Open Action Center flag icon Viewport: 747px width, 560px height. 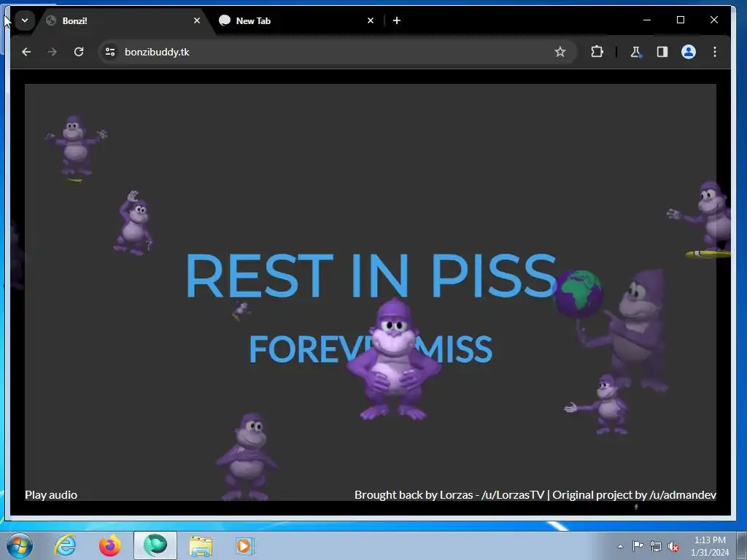(x=638, y=546)
